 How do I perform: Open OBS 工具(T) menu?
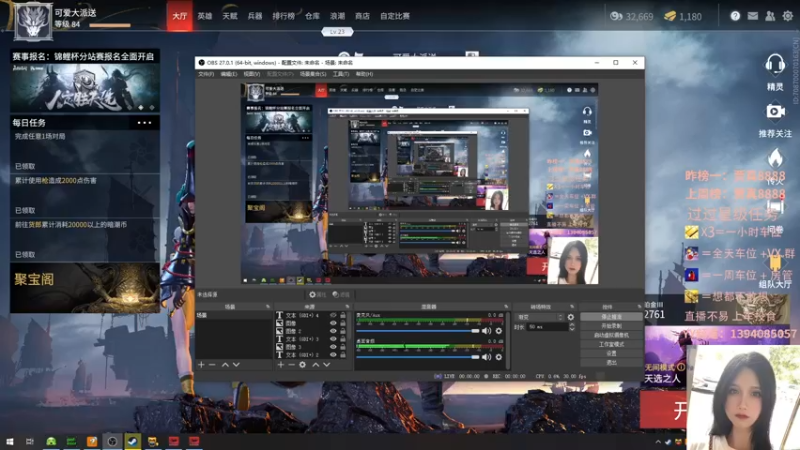341,74
